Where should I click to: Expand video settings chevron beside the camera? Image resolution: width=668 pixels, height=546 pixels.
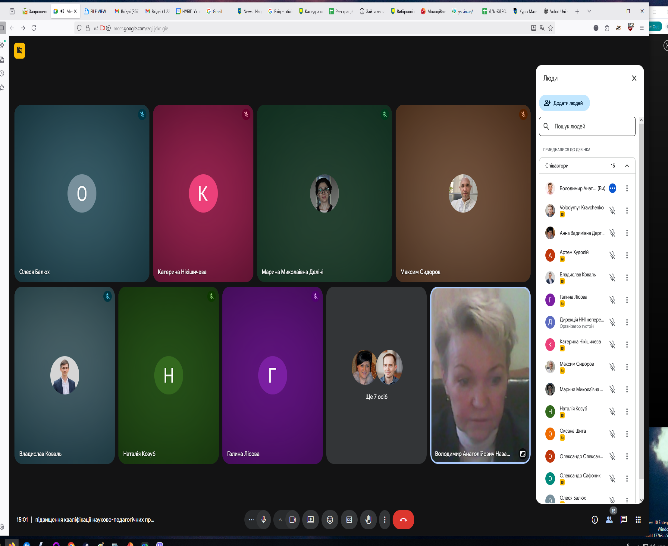pyautogui.click(x=280, y=520)
